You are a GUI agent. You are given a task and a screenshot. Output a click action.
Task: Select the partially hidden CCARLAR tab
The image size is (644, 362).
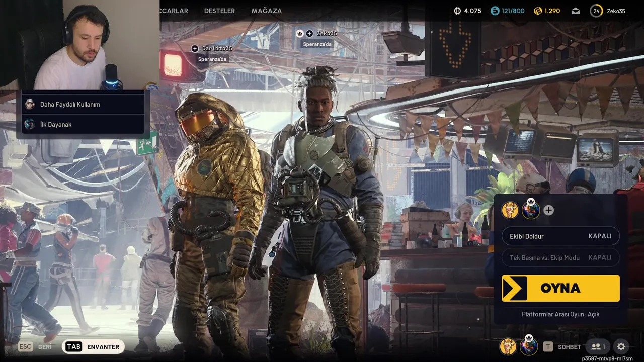point(174,11)
